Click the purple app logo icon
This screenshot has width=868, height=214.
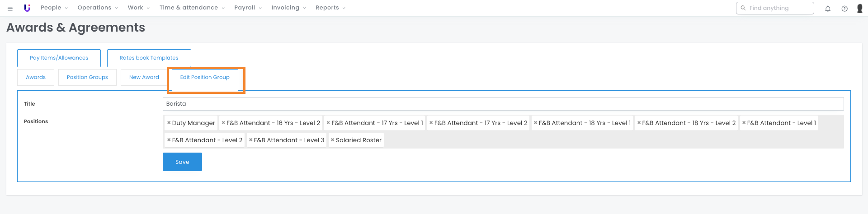(x=27, y=8)
